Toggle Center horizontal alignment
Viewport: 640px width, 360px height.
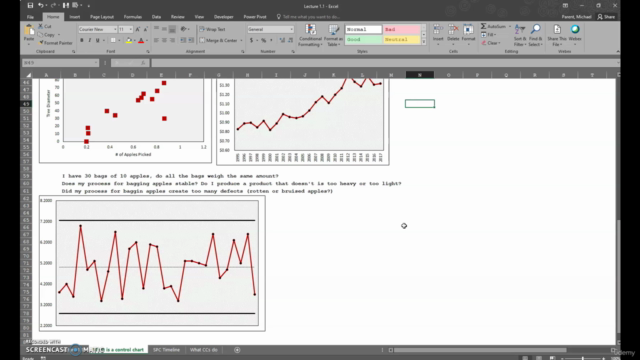coord(164,40)
